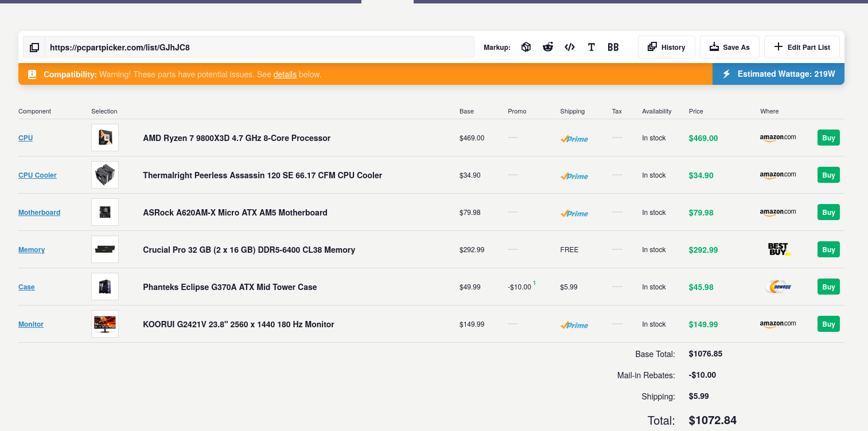Open the ASRock motherboard thumbnail
Screen dimensions: 868x431
pos(105,212)
